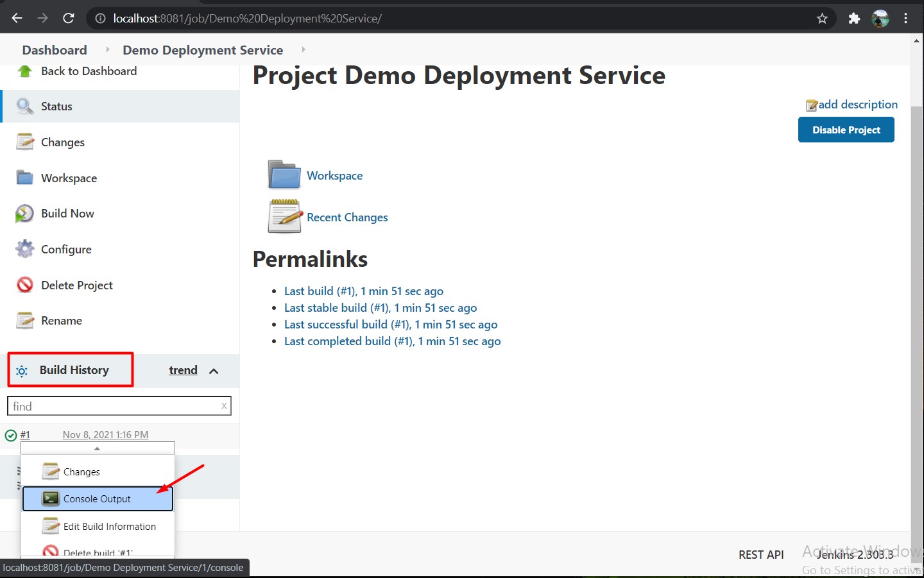Select Edit Build Information from the menu

(109, 526)
